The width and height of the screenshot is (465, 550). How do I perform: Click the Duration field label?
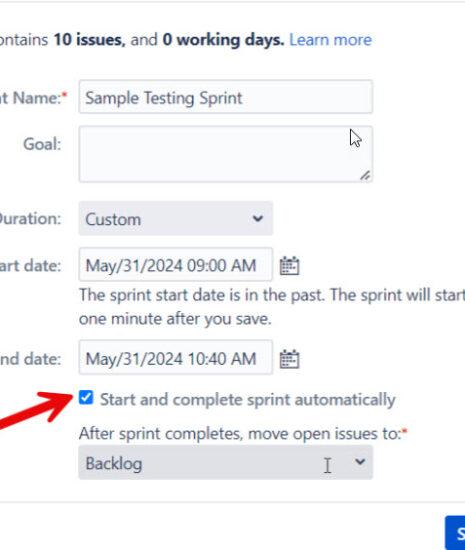[x=31, y=219]
